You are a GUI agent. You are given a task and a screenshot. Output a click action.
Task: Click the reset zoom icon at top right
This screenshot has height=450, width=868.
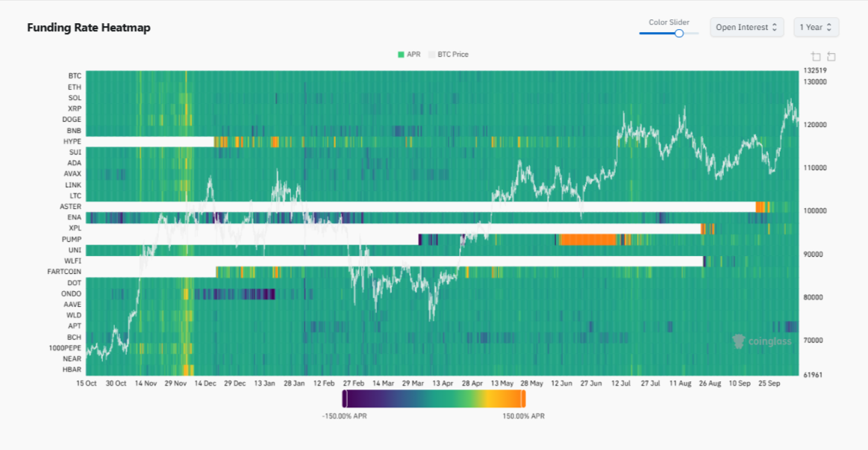click(x=830, y=56)
